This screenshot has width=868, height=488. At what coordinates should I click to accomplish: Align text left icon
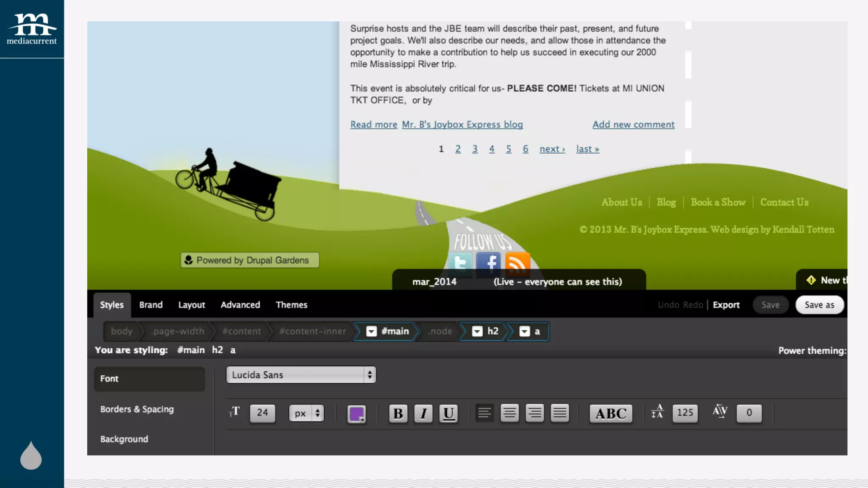tap(484, 413)
